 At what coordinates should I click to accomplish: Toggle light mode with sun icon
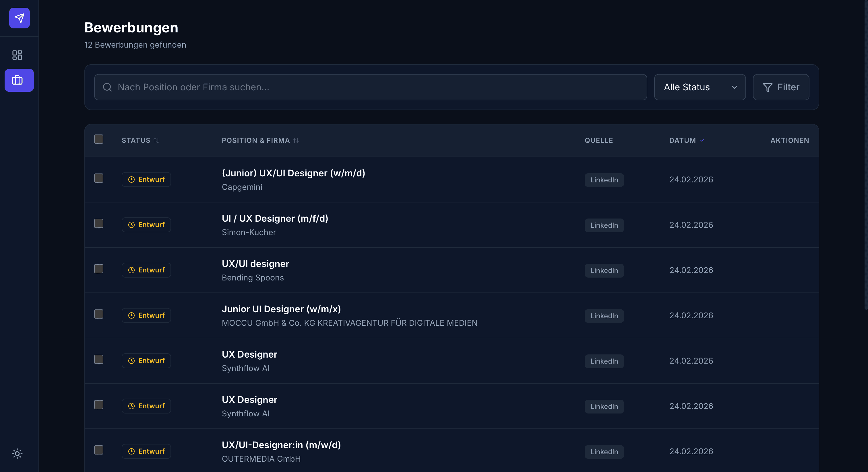click(17, 453)
